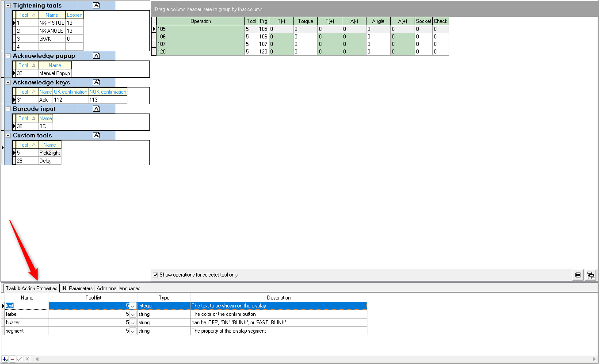Click the text icon beside Custom tools
Viewport: 599px width, 364px height.
pos(97,135)
